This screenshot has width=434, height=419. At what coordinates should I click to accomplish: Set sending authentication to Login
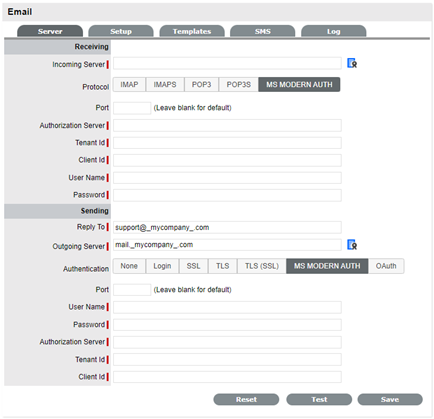(x=162, y=266)
